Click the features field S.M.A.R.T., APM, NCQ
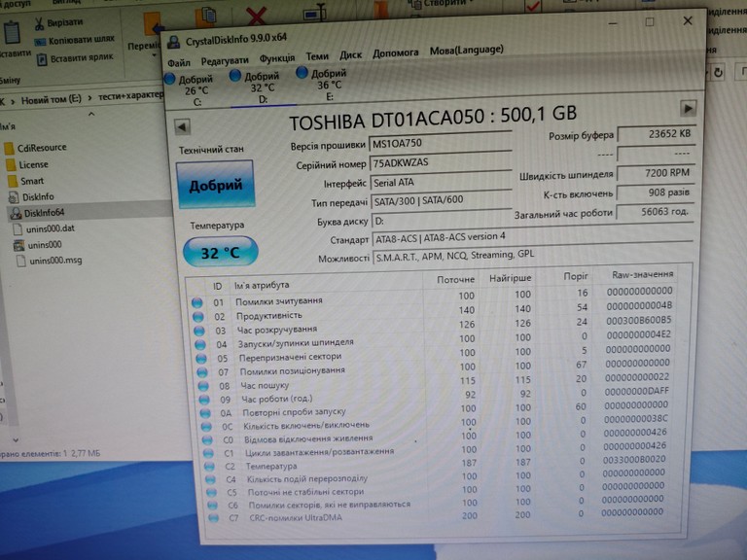The image size is (747, 560). tap(532, 255)
